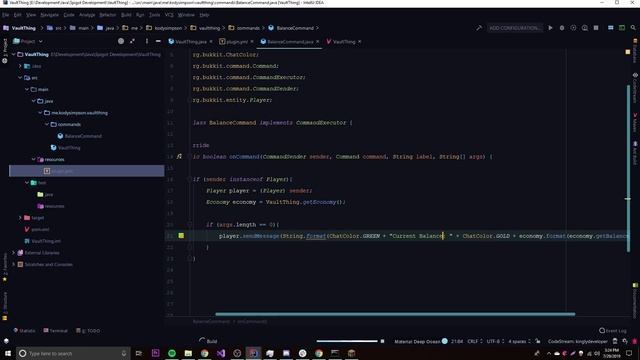Open the Add Configuration dropdown
Screen dimensions: 640x360
pyautogui.click(x=515, y=28)
